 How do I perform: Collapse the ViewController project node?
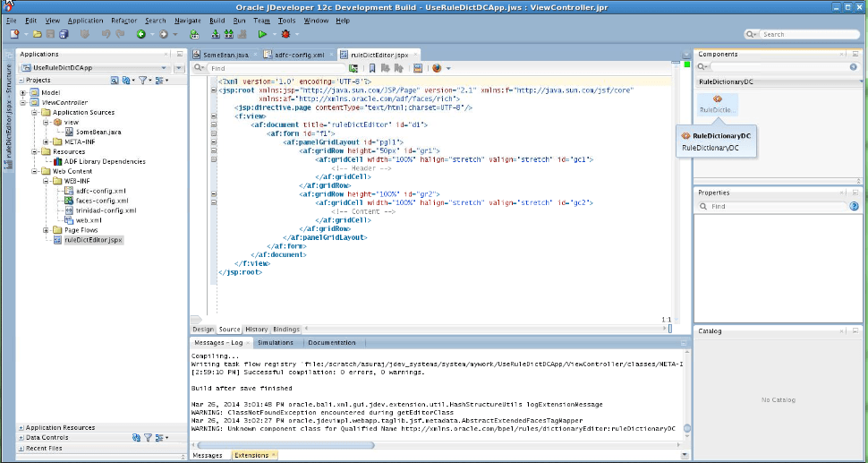point(24,102)
